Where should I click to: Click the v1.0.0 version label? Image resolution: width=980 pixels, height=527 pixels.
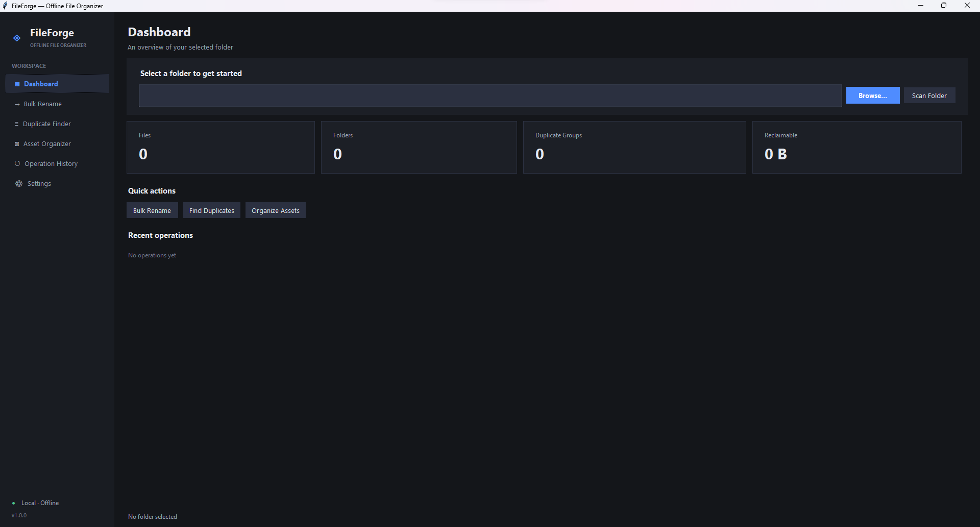tap(19, 515)
